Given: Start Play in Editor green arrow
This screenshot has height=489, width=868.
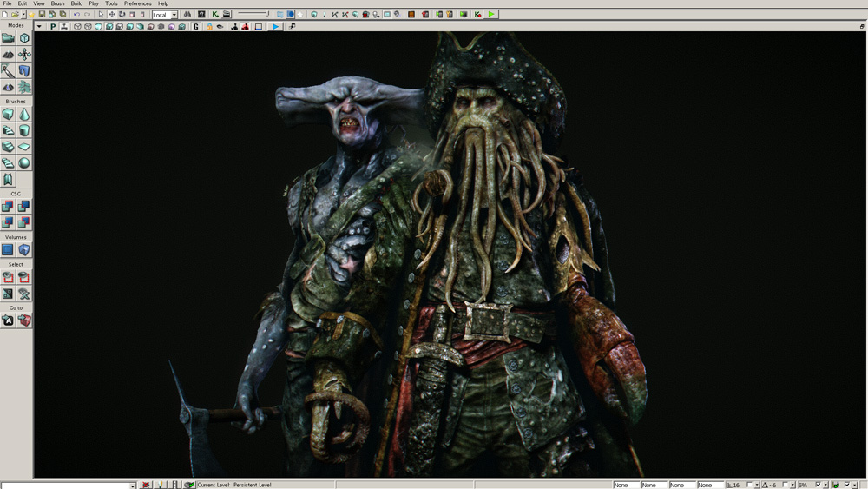Looking at the screenshot, I should click(x=491, y=15).
